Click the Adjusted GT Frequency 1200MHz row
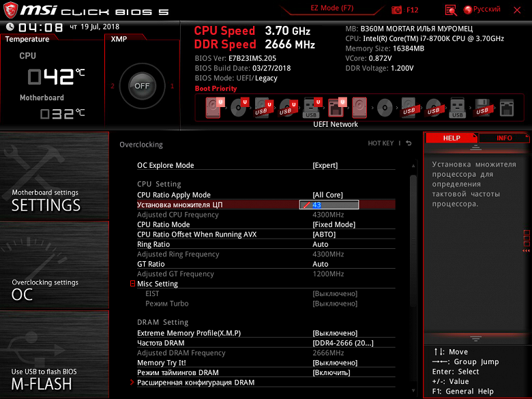The image size is (532, 399). pos(266,274)
